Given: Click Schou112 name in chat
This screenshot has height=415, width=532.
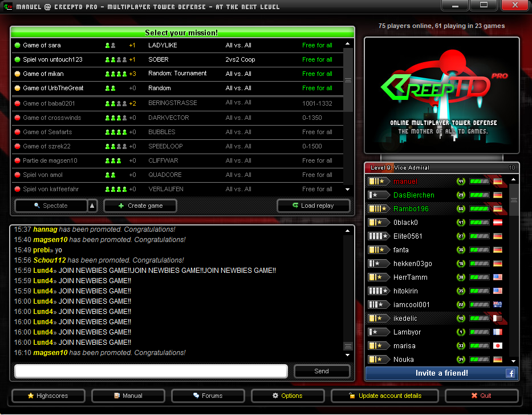Looking at the screenshot, I should (50, 260).
